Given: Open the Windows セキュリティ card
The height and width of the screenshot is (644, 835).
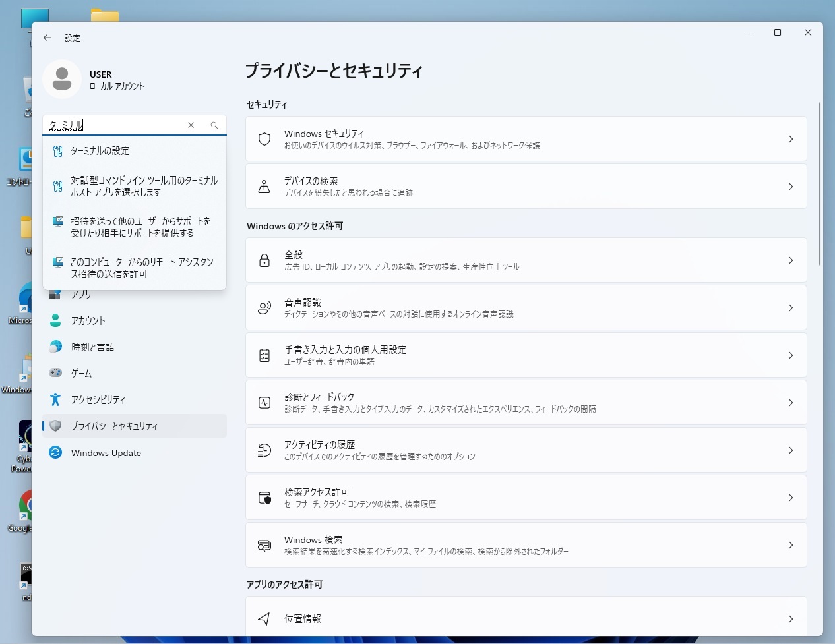Looking at the screenshot, I should pyautogui.click(x=526, y=139).
